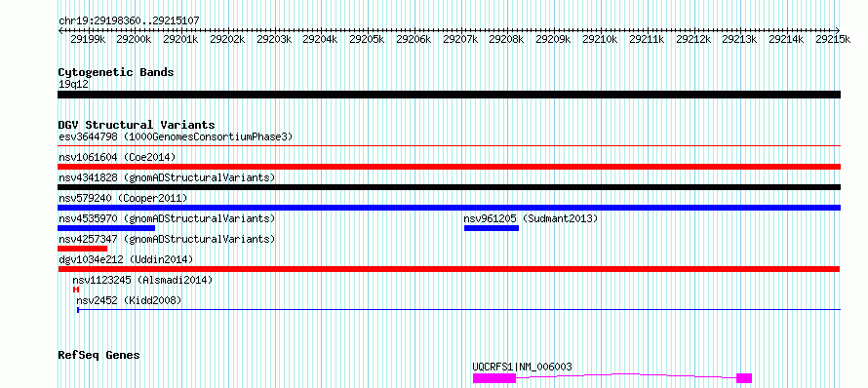The image size is (868, 388).
Task: Open the nsv961205 (Sudmant2013) label
Action: [x=531, y=218]
